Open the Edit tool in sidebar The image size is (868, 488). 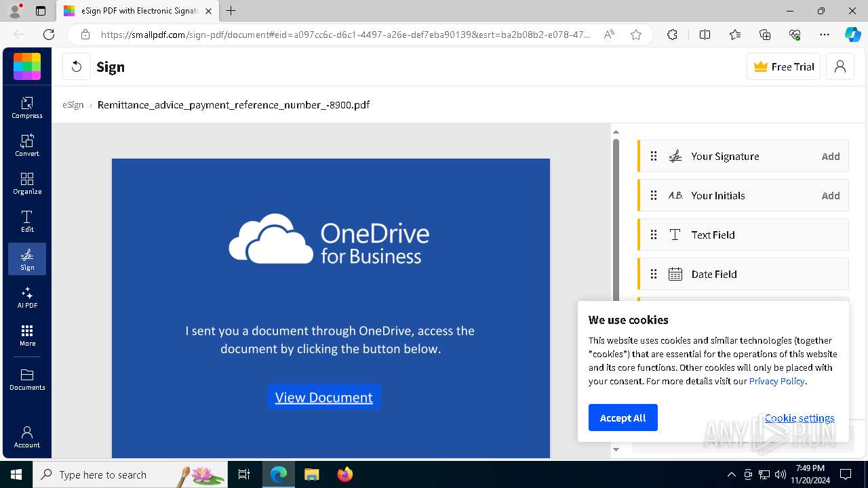[x=27, y=221]
